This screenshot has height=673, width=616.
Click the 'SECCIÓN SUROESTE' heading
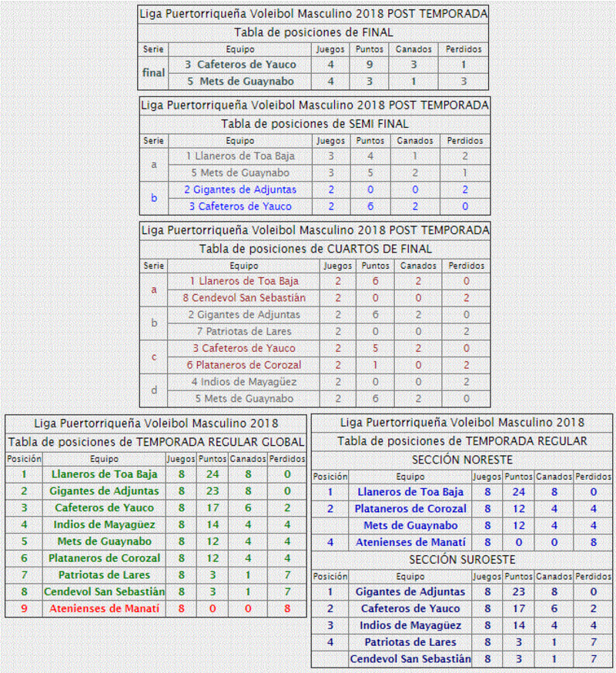[x=462, y=560]
